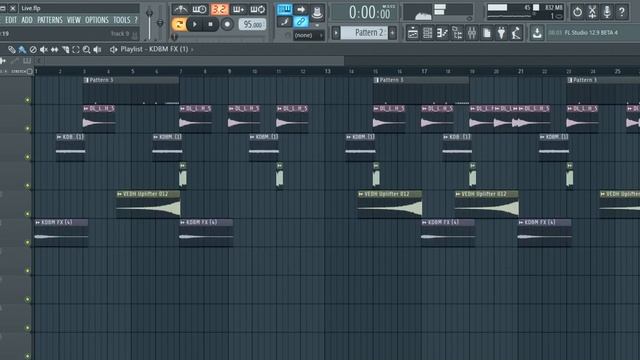This screenshot has height=360, width=640.
Task: Open clip menu of first VEDH Uplifter 012 clip
Action: pyautogui.click(x=120, y=194)
